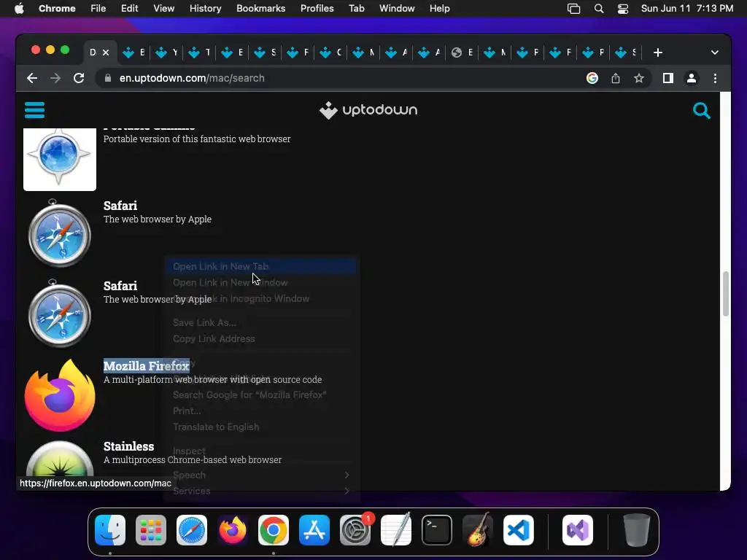The height and width of the screenshot is (560, 747).
Task: Switch to the tab labeled T
Action: (x=200, y=52)
